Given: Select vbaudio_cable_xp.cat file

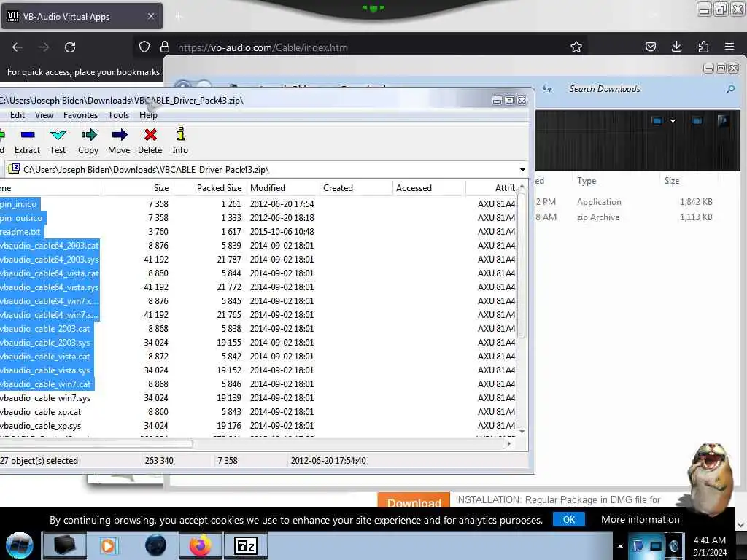Looking at the screenshot, I should [x=41, y=412].
